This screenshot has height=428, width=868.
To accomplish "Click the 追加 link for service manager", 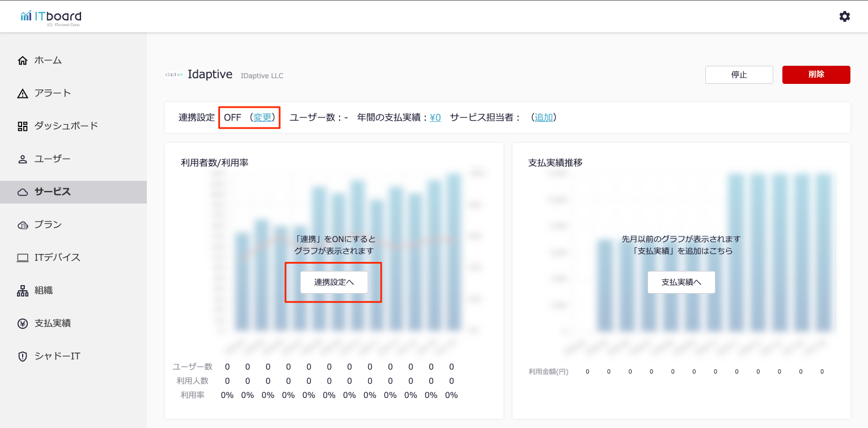I will [x=544, y=117].
